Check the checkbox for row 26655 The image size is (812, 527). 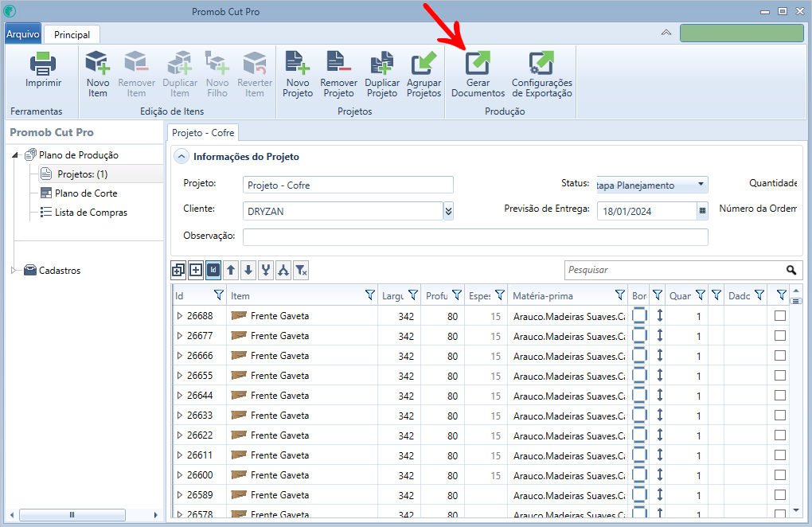click(780, 375)
